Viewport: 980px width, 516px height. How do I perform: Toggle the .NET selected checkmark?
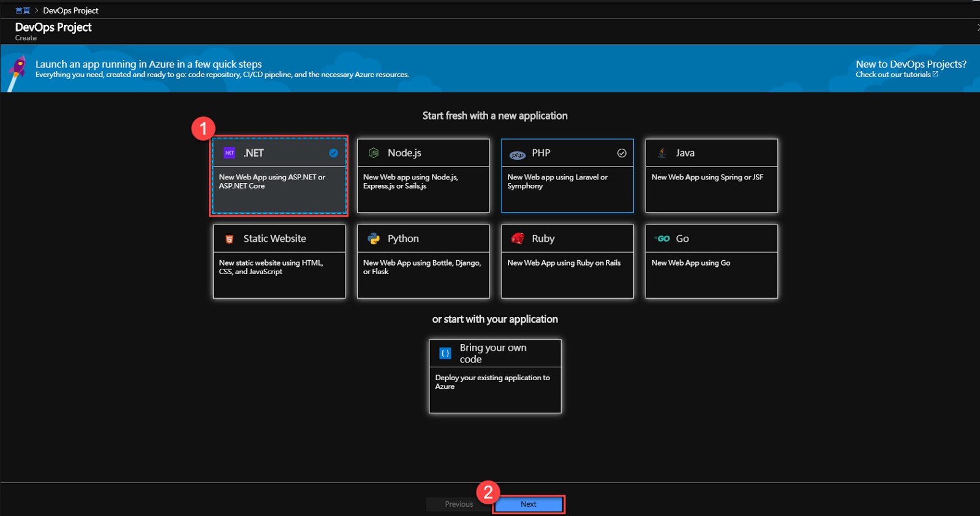[333, 153]
